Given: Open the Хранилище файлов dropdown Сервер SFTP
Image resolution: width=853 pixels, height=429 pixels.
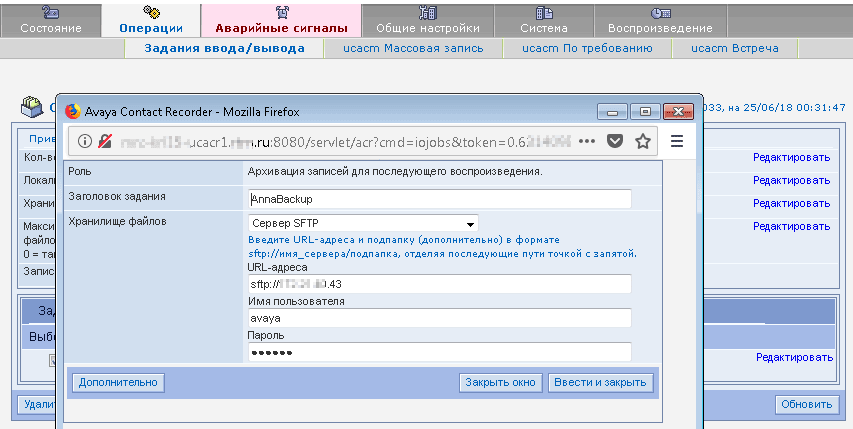Looking at the screenshot, I should pyautogui.click(x=363, y=223).
